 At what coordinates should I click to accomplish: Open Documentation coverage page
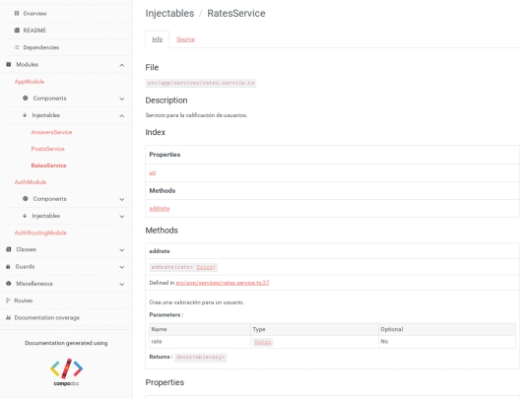tap(47, 317)
